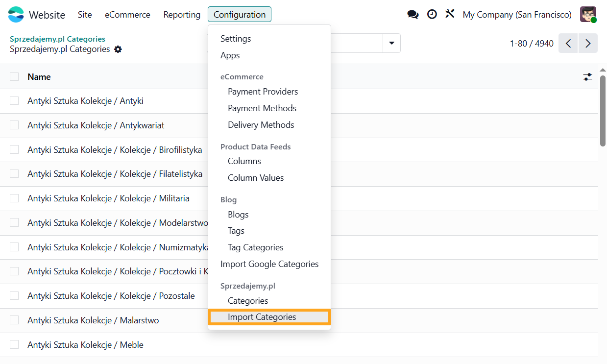Viewport: 607px width, 364px height.
Task: Click the Website app name
Action: [47, 15]
